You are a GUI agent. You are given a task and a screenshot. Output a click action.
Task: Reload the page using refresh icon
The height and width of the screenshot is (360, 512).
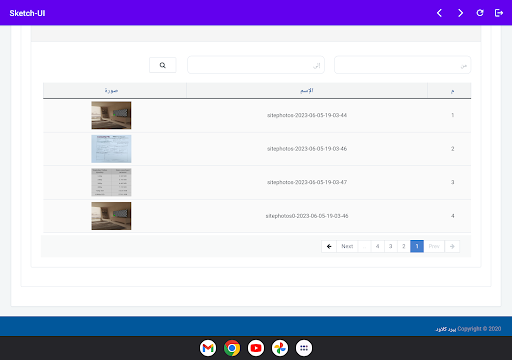tap(480, 13)
